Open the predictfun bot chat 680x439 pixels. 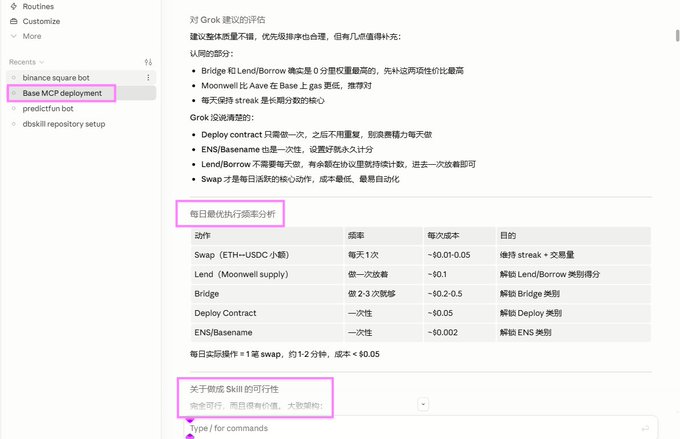(48, 108)
